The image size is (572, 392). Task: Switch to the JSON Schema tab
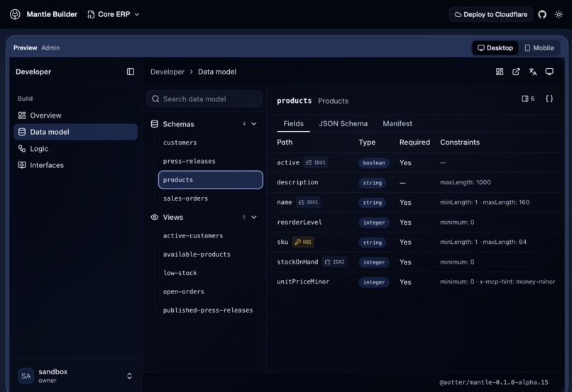(x=343, y=123)
